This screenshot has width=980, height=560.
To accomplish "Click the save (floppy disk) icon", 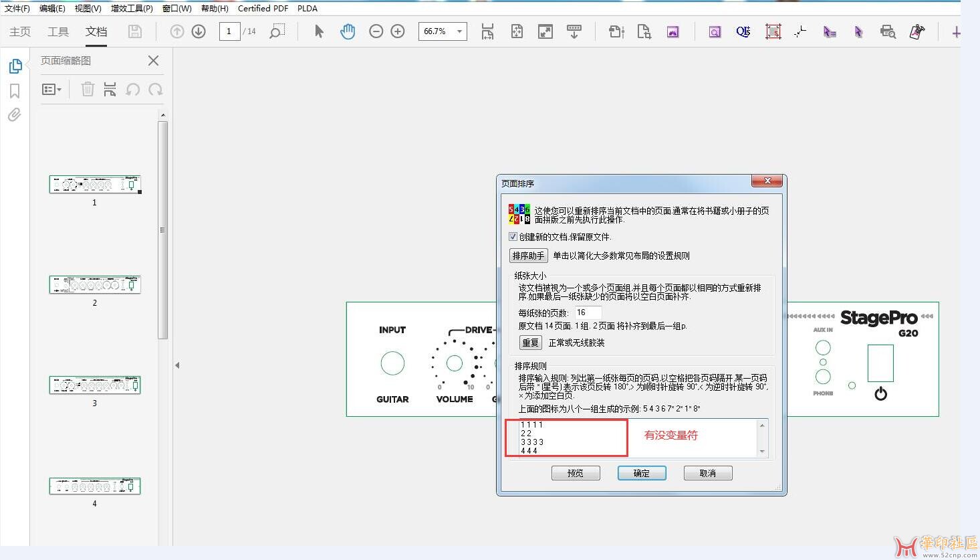I will tap(134, 31).
